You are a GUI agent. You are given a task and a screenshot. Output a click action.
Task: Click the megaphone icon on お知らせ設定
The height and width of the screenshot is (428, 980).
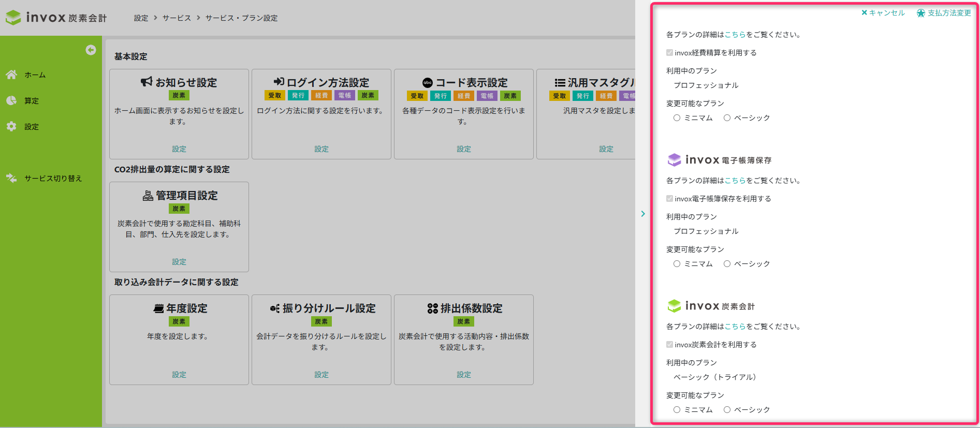[x=147, y=82]
